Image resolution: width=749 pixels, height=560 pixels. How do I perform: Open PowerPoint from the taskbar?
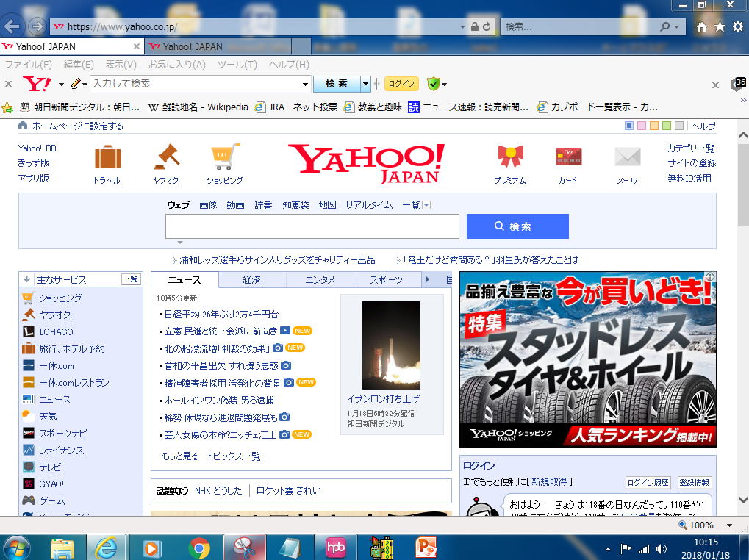pyautogui.click(x=426, y=548)
